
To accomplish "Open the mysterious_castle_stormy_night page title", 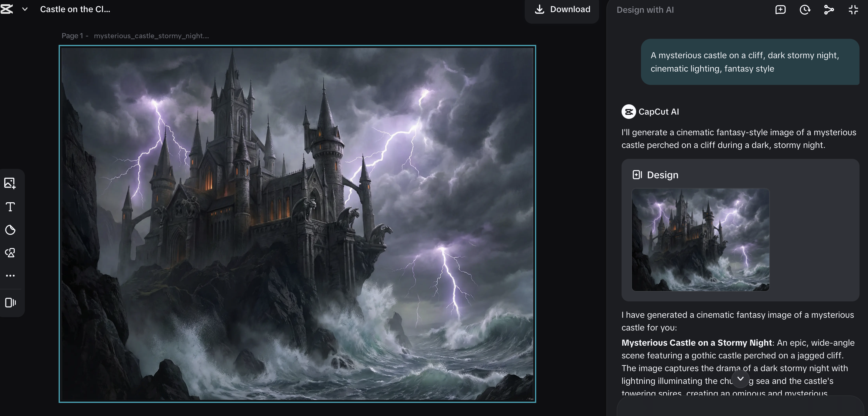I will pos(151,36).
